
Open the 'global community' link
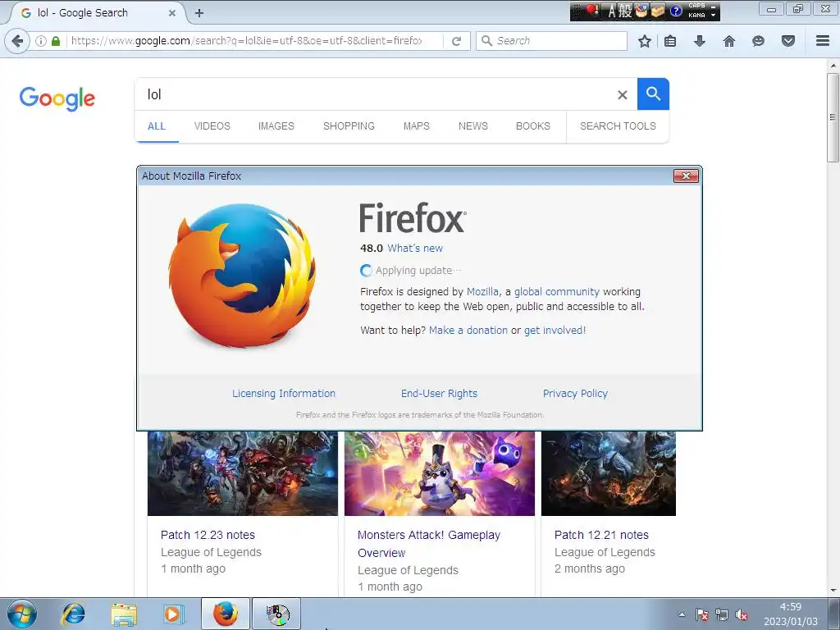(557, 292)
